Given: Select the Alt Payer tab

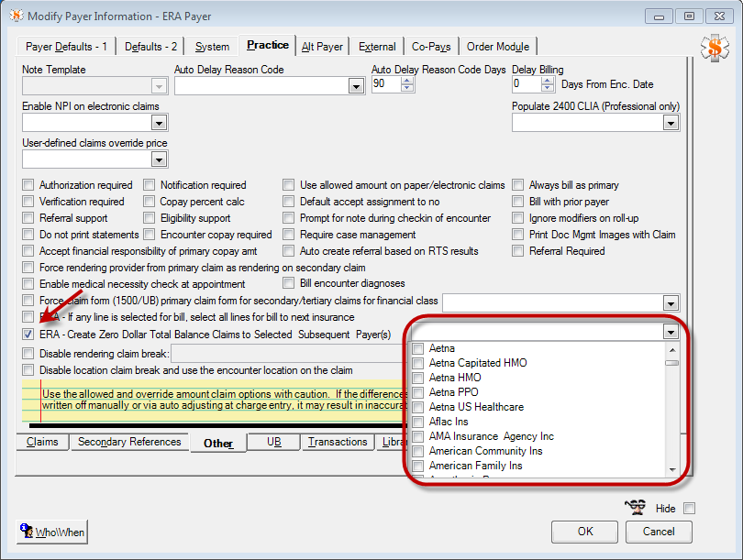Looking at the screenshot, I should tap(322, 47).
